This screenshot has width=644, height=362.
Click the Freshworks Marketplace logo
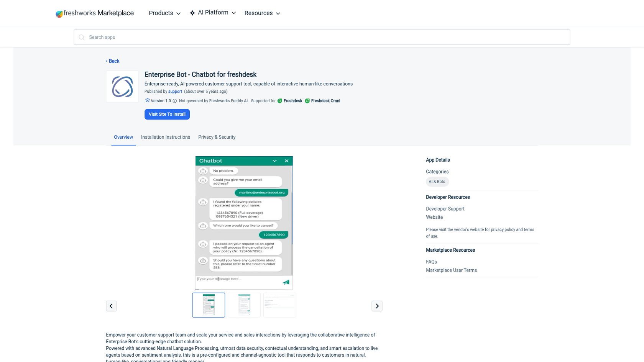(x=95, y=13)
